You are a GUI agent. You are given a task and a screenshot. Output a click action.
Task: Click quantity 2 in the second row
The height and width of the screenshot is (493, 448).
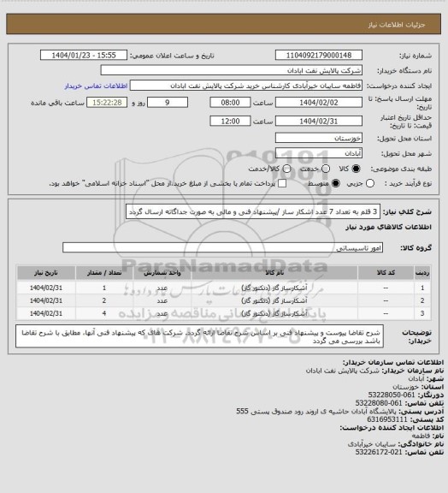104,300
